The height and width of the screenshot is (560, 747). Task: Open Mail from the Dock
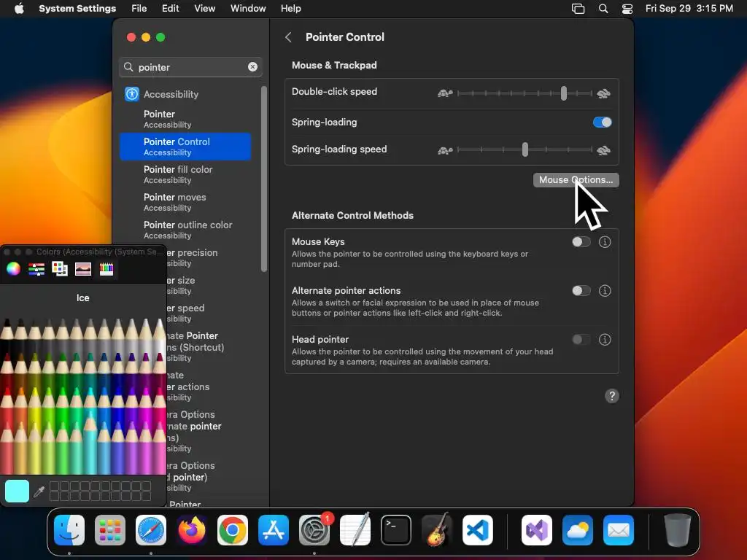pos(619,530)
